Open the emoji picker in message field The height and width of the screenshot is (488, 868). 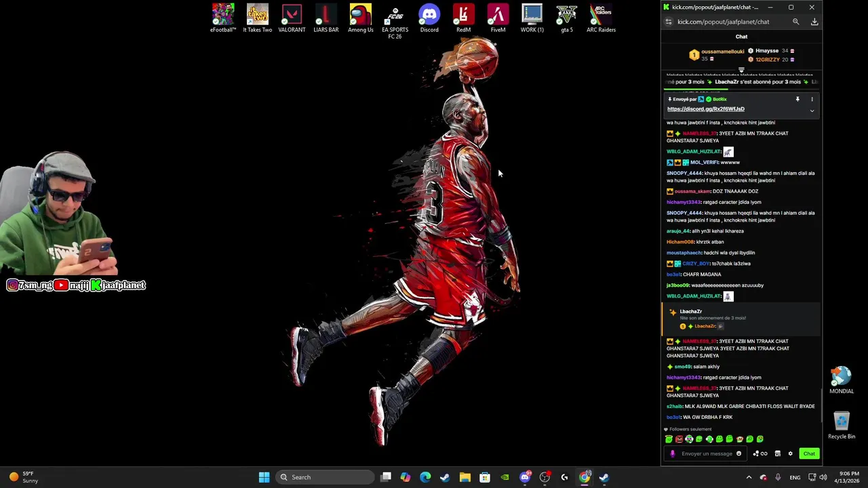click(738, 453)
